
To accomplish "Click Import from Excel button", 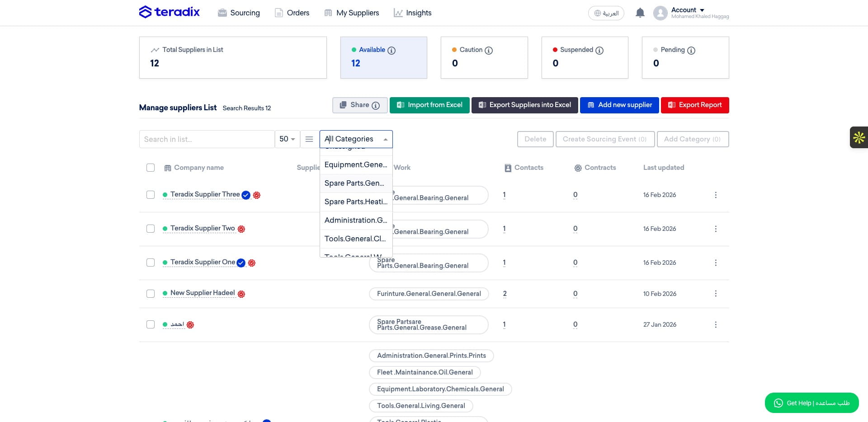I will coord(429,105).
